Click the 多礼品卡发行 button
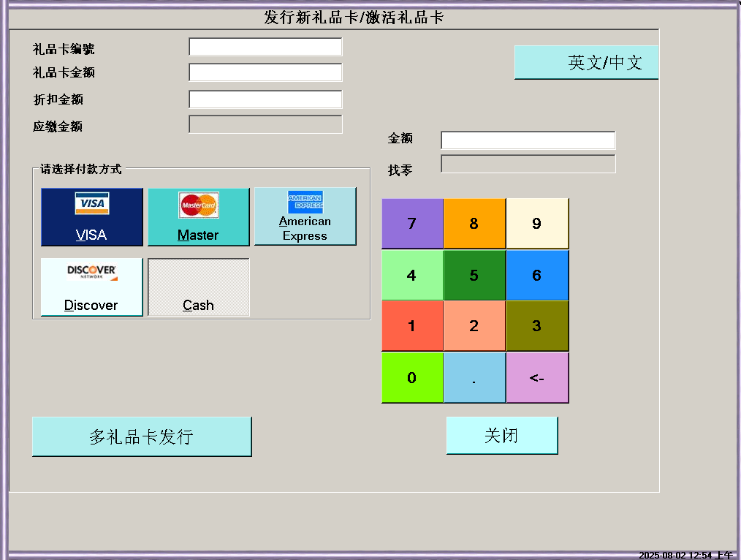Viewport: 741px width, 560px height. point(142,436)
